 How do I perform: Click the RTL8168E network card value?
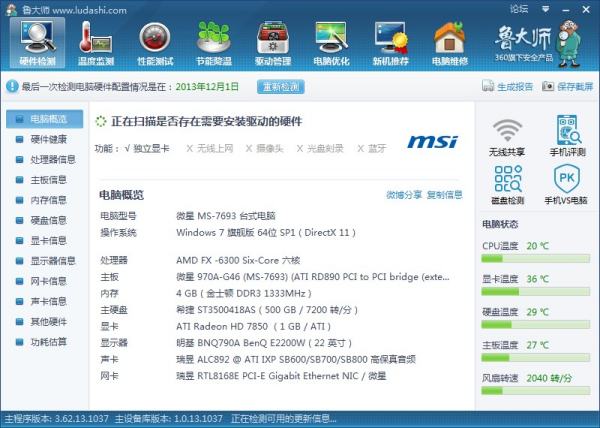281,376
